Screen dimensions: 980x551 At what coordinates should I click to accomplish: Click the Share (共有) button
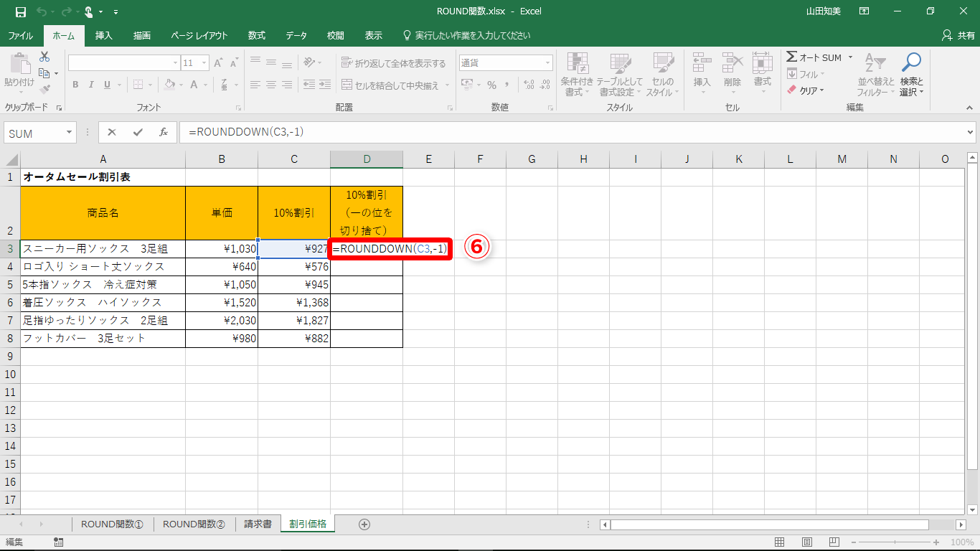click(x=958, y=35)
